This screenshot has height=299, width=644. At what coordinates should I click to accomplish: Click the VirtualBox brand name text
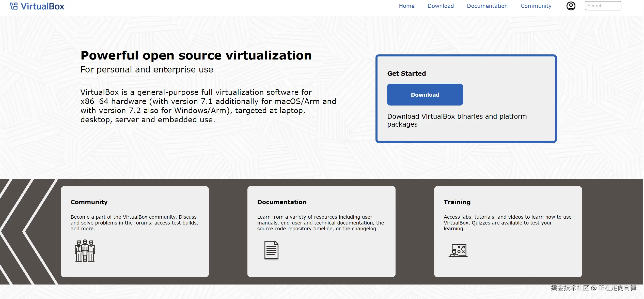pos(42,6)
